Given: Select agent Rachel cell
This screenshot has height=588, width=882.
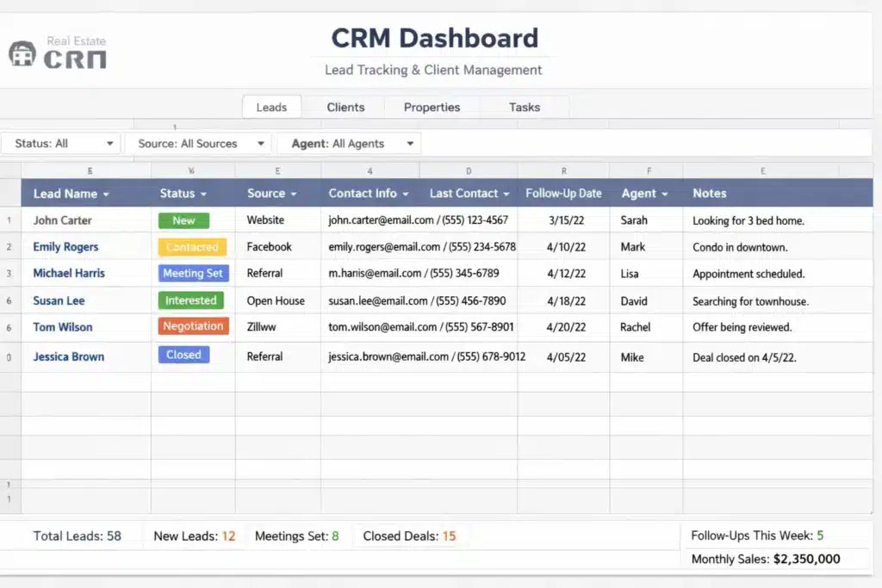Looking at the screenshot, I should (635, 327).
